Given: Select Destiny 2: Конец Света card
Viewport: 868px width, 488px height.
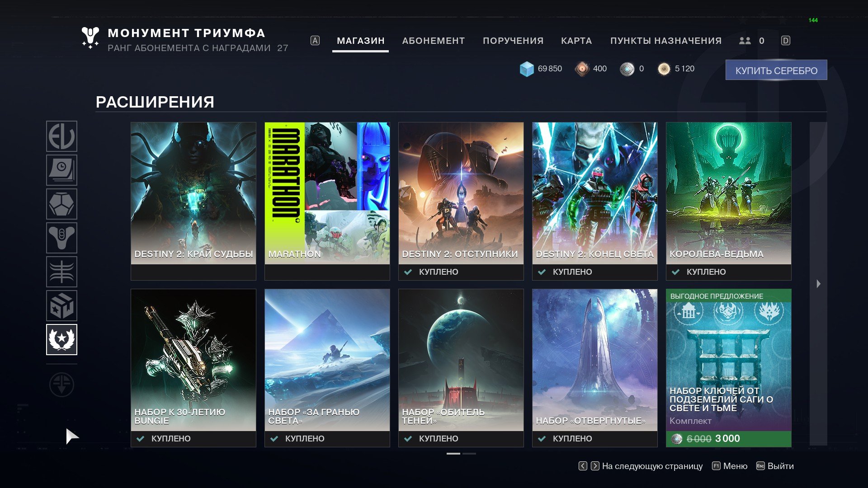Looking at the screenshot, I should point(595,201).
